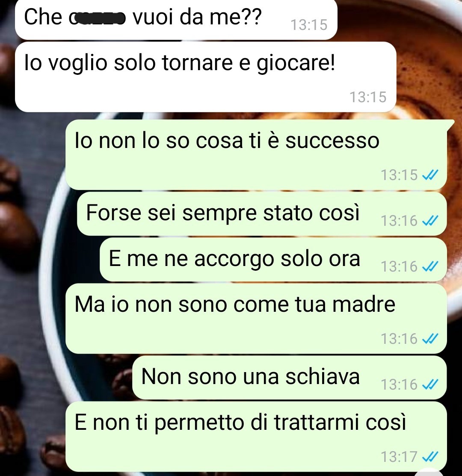Tap the 13:15 timestamp of 'vuoi da me??'
This screenshot has height=476, width=462.
click(x=309, y=25)
